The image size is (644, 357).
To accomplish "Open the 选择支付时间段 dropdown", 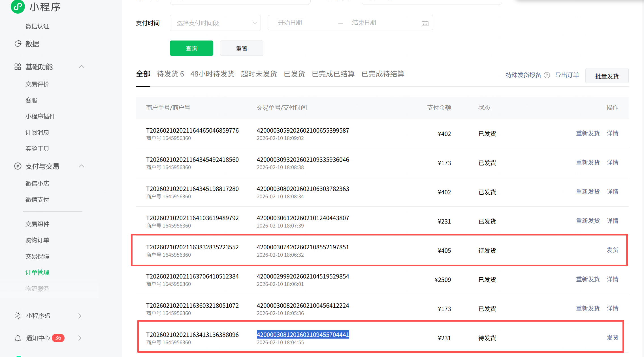I will pyautogui.click(x=215, y=23).
